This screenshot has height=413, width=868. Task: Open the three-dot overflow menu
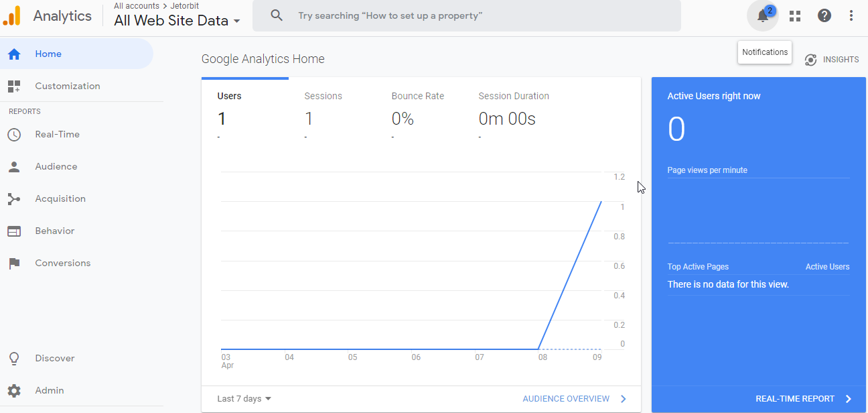click(851, 15)
